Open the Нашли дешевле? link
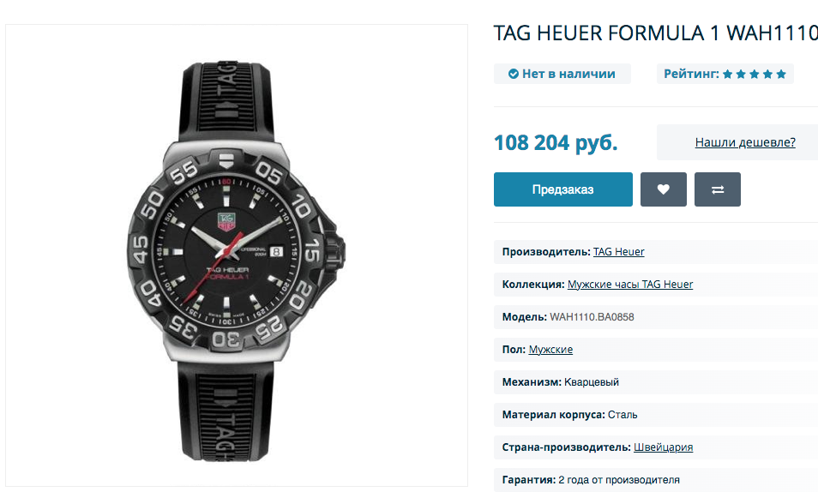818x504 pixels. tap(745, 142)
